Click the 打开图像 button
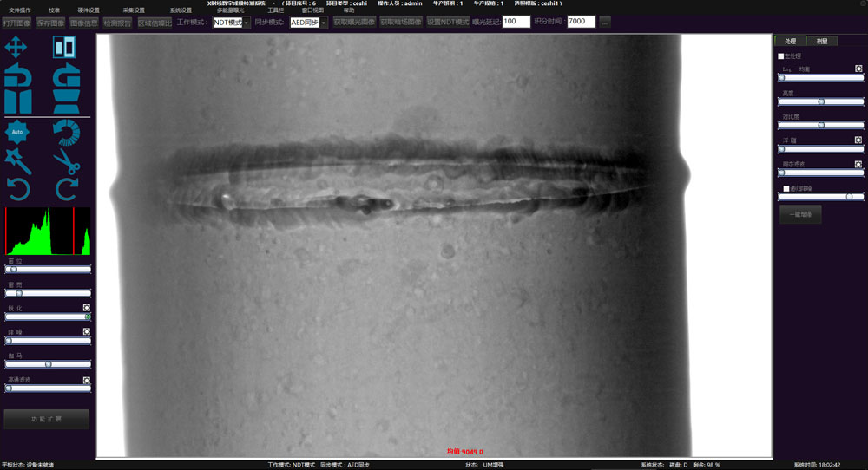 pyautogui.click(x=16, y=22)
